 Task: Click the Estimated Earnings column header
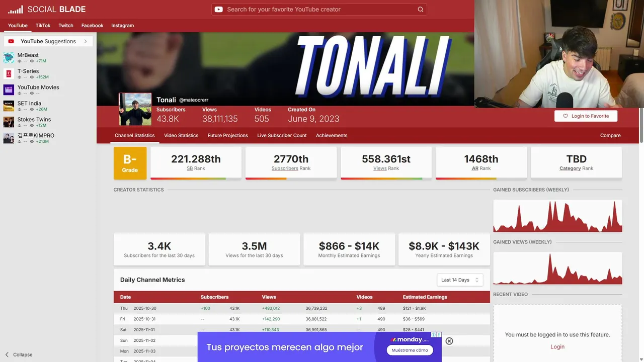coord(425,297)
